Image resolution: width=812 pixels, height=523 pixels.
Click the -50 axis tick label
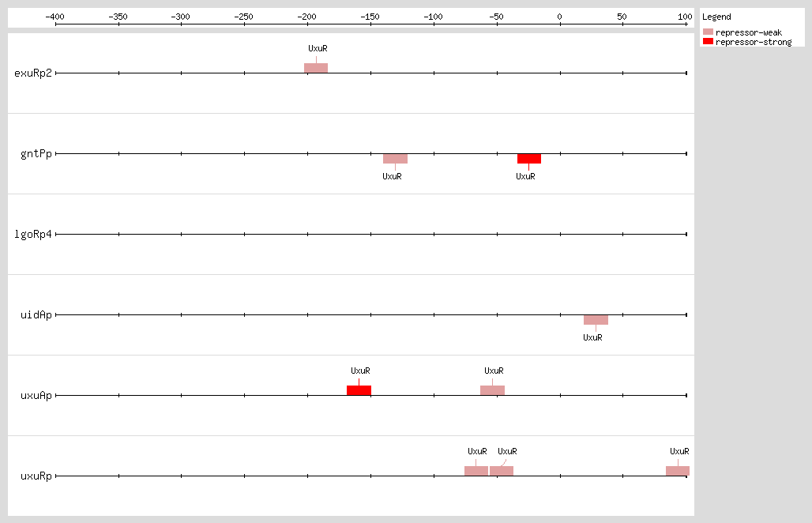click(x=497, y=17)
